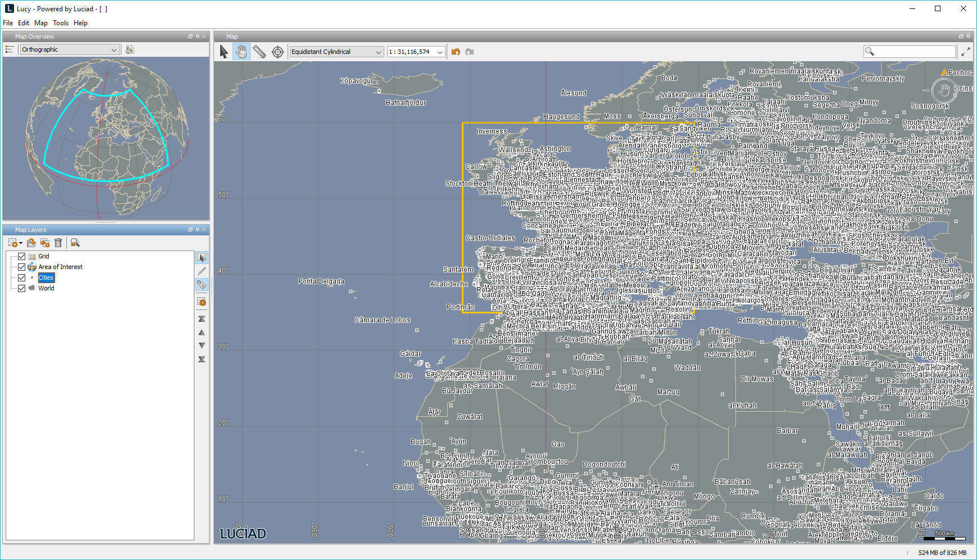Viewport: 977px width, 560px height.
Task: Click the Map Layers panel title
Action: coord(30,230)
